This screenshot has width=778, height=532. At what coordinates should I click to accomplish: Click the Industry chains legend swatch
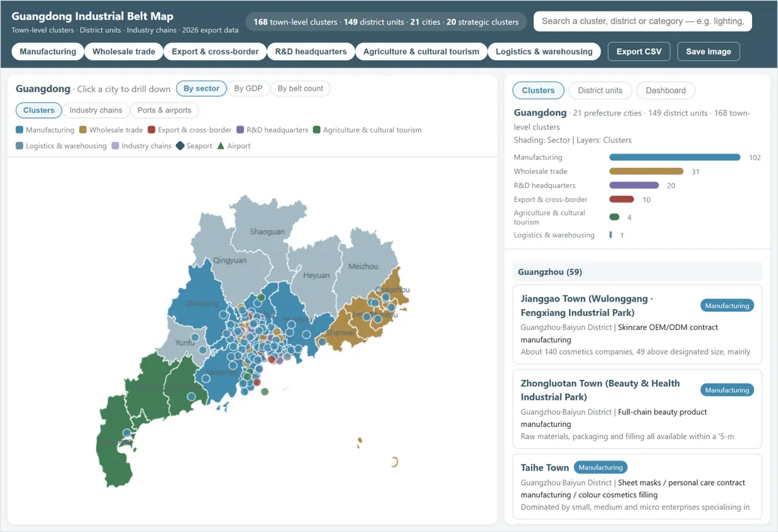coord(115,146)
